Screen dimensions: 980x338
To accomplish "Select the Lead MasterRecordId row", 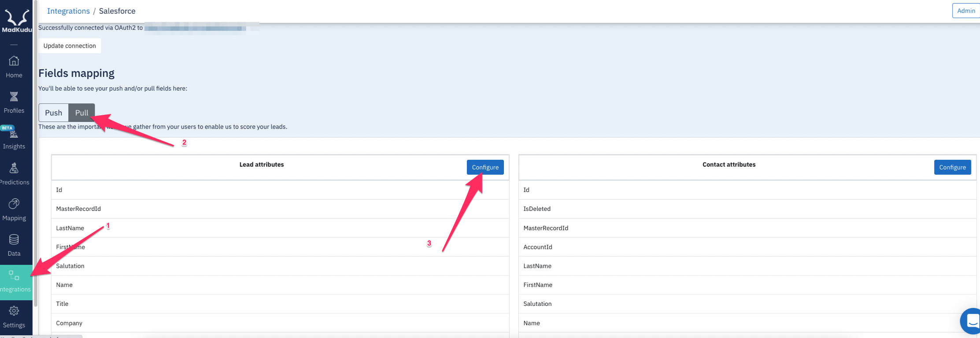I will point(280,209).
